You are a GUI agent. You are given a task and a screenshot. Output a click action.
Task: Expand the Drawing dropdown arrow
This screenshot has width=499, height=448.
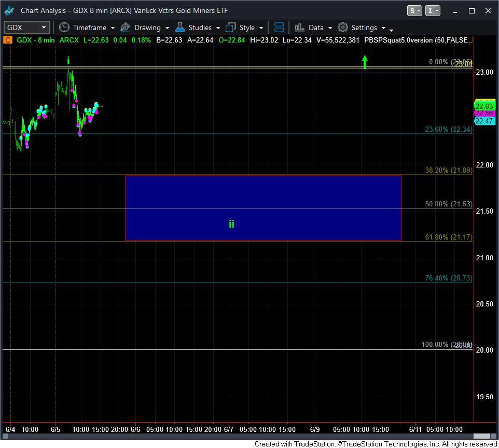pos(167,28)
